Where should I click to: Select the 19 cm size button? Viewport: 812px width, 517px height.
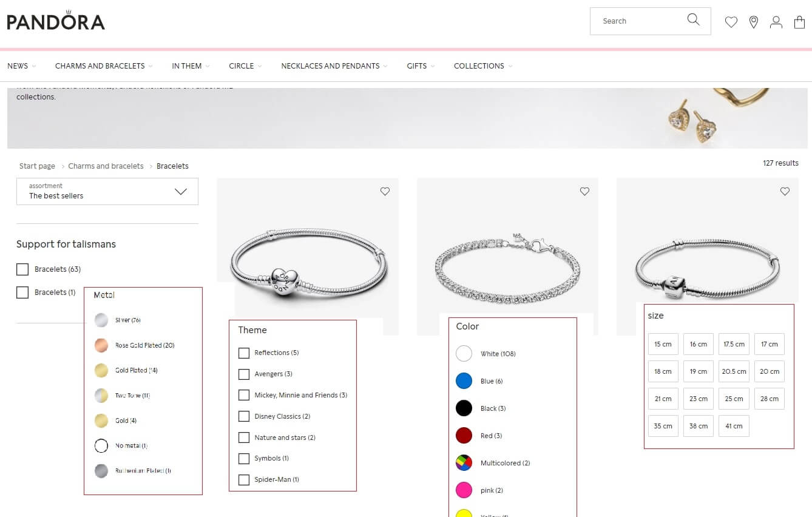(698, 371)
